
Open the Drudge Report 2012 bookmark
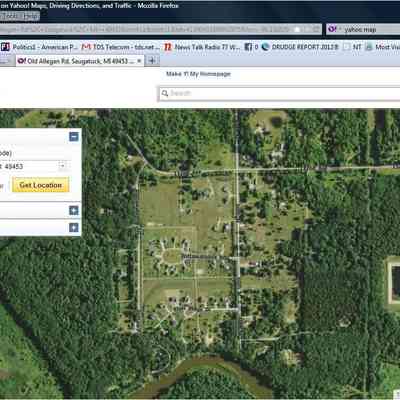click(301, 47)
